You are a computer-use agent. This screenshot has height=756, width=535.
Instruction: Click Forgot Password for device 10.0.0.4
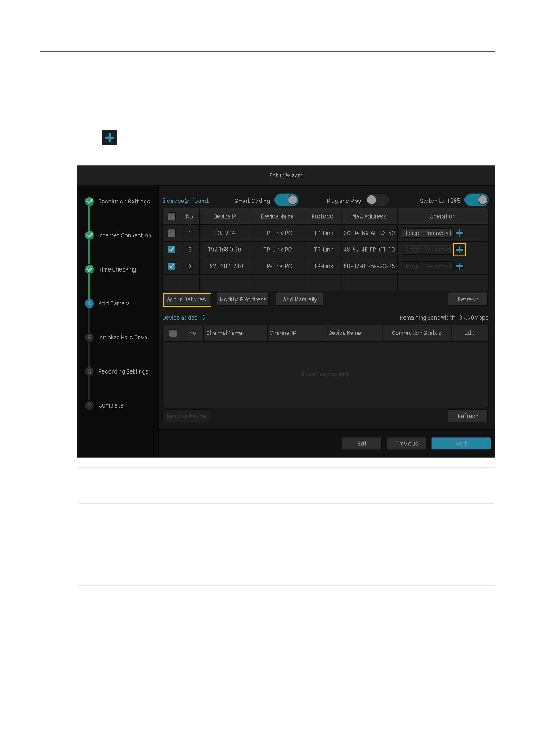pyautogui.click(x=428, y=233)
